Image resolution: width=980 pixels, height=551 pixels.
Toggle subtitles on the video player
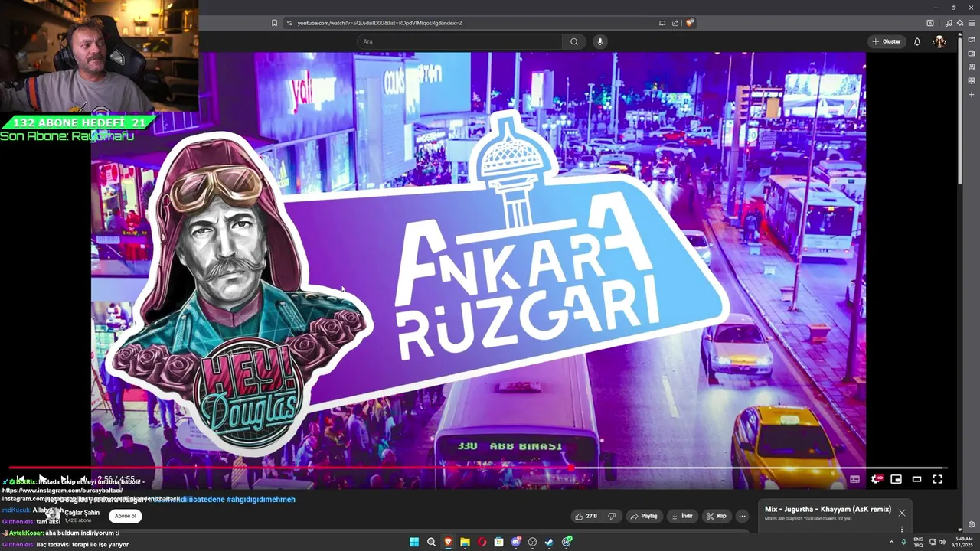click(854, 479)
